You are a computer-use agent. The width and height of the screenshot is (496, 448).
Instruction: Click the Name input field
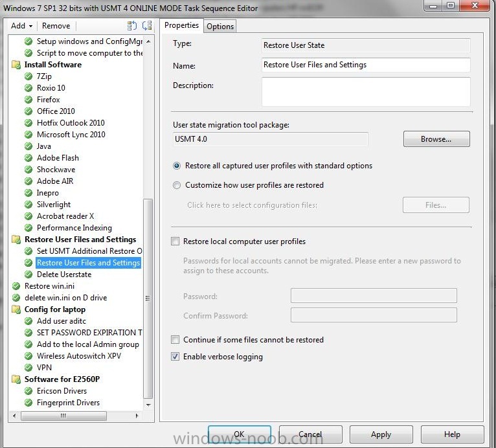point(366,65)
